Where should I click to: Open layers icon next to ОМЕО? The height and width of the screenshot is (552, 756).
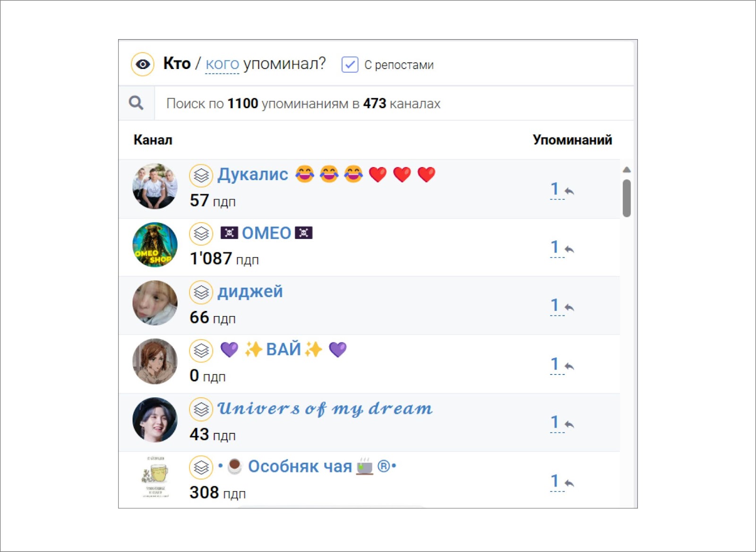point(201,234)
